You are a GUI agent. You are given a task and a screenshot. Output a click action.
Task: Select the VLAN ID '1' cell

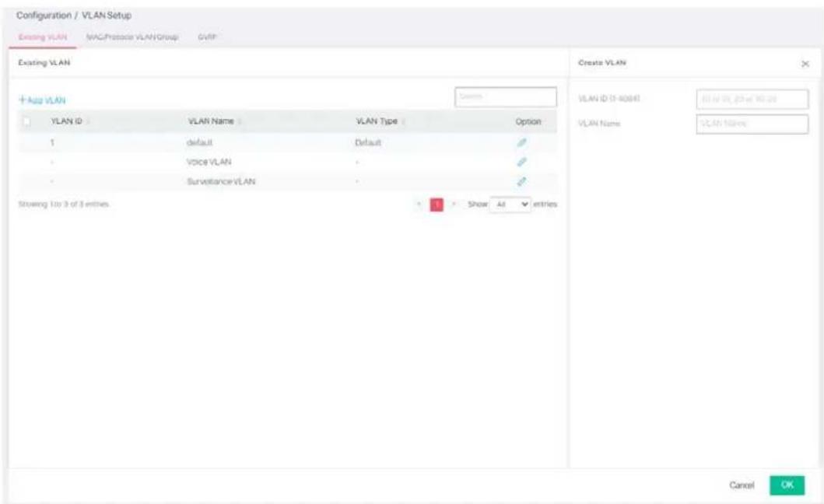click(x=52, y=142)
